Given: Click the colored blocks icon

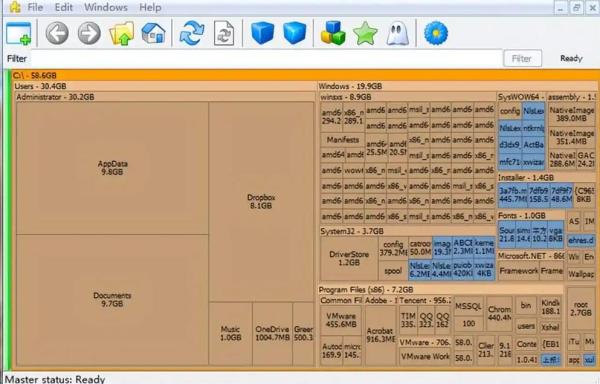Looking at the screenshot, I should (x=333, y=33).
